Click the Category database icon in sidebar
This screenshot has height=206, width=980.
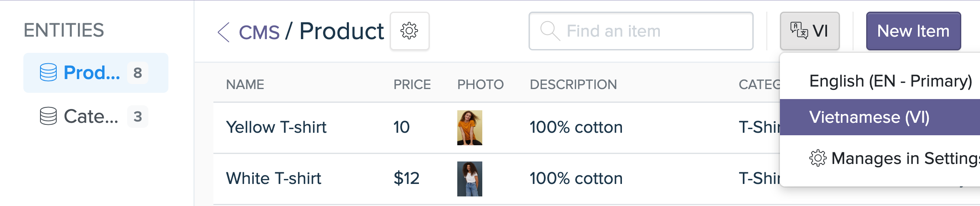48,116
